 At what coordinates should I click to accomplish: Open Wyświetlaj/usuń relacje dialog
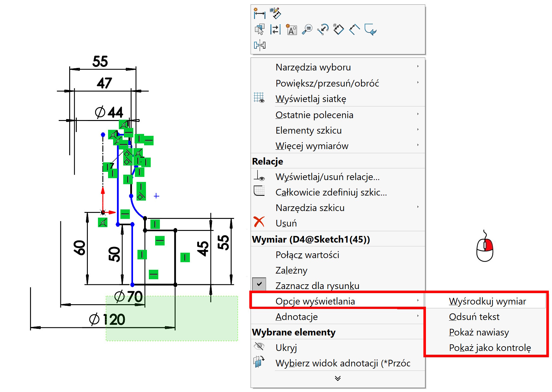tap(327, 177)
